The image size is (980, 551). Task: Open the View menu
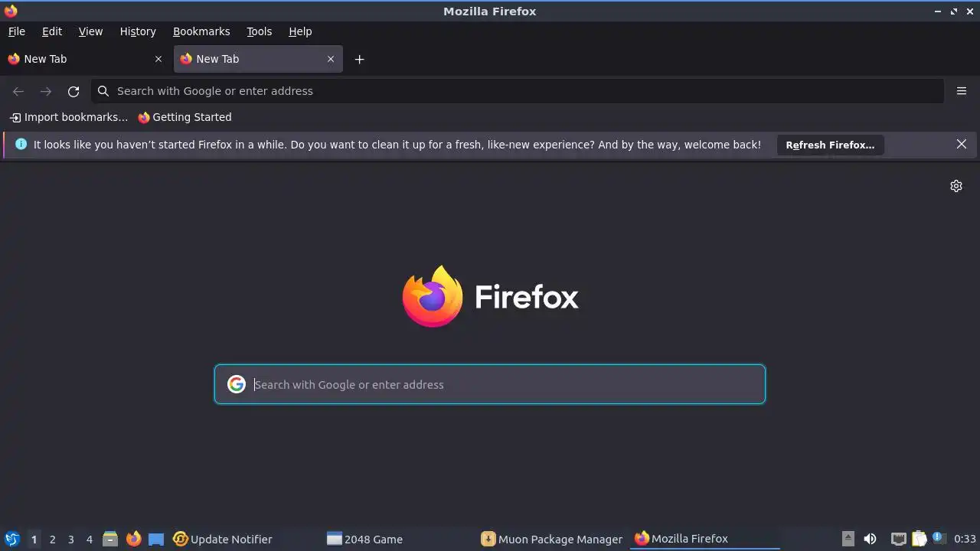coord(90,31)
